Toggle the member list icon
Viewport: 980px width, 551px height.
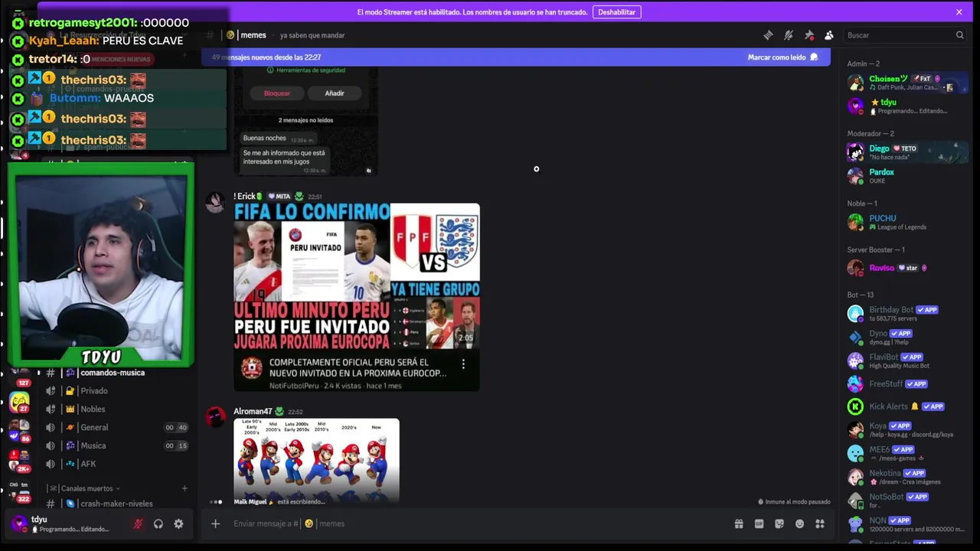[x=829, y=35]
